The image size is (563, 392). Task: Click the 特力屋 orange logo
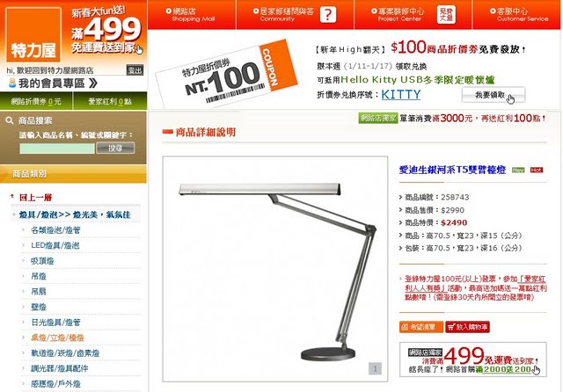click(x=33, y=34)
